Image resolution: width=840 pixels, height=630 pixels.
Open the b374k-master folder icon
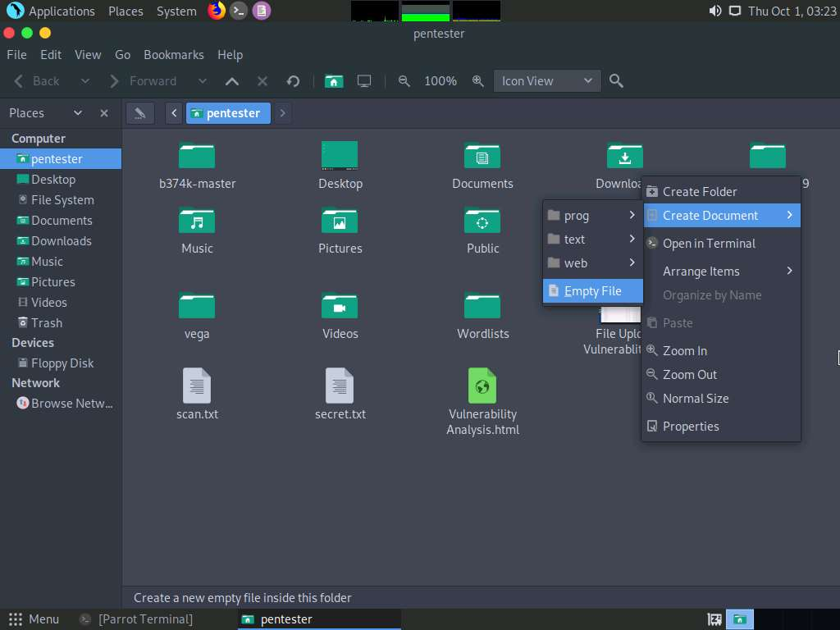[197, 156]
